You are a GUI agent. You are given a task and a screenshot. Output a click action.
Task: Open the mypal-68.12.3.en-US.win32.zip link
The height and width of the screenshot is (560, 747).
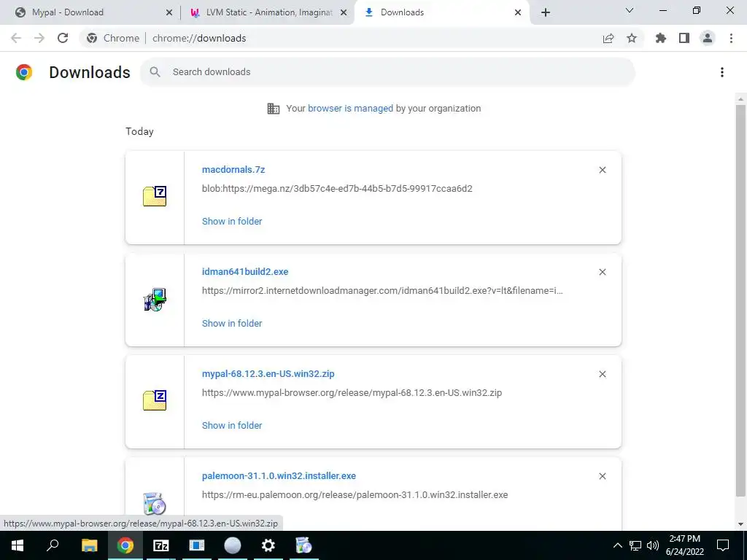pos(268,374)
